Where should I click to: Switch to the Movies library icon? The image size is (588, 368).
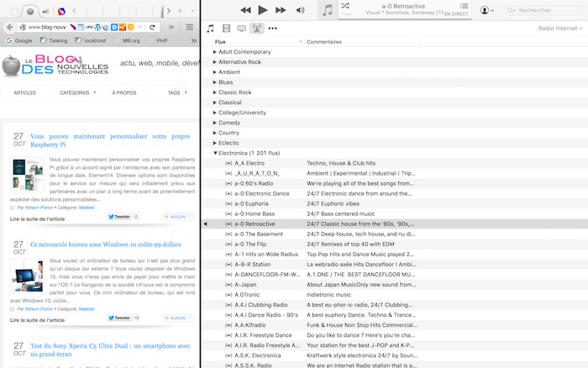226,28
